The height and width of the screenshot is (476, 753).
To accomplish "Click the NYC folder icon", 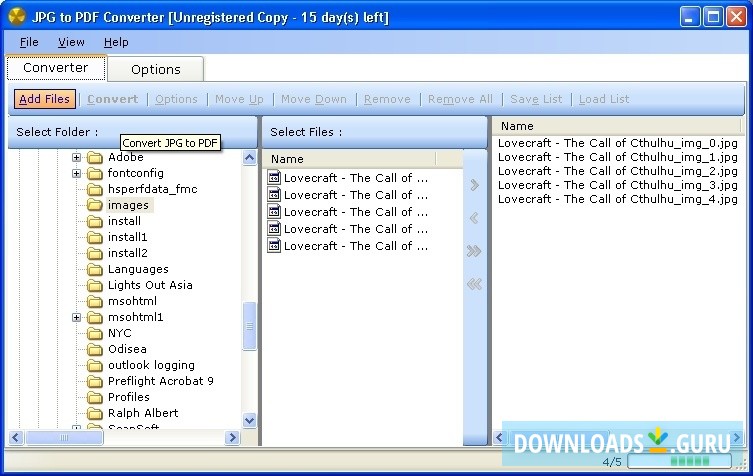I will coord(95,333).
